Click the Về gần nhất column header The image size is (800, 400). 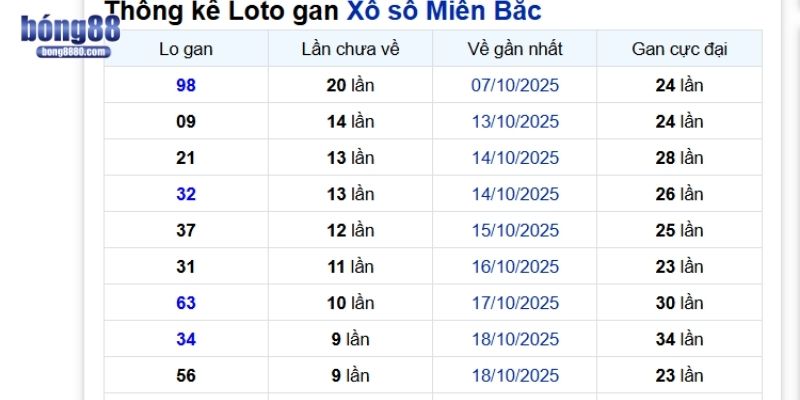tap(515, 49)
